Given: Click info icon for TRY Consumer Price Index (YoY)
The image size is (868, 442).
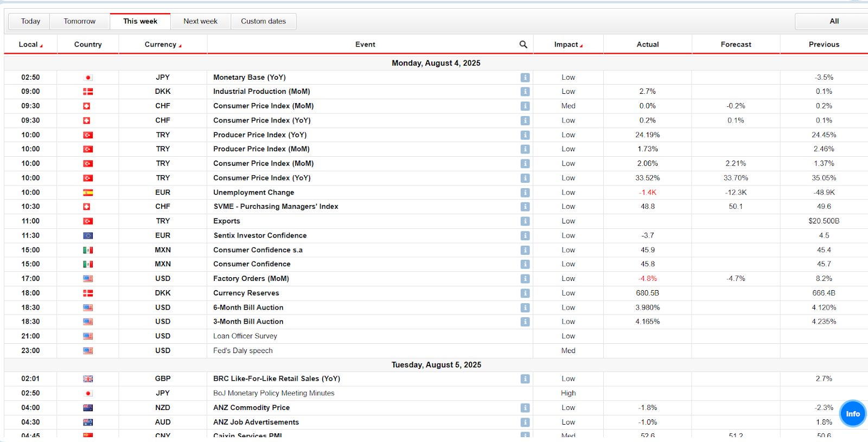Looking at the screenshot, I should [525, 178].
